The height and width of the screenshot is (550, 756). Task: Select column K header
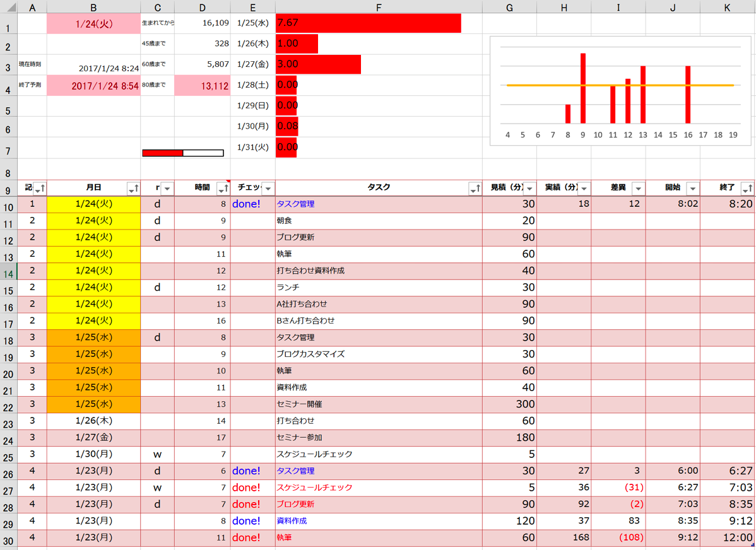click(x=728, y=7)
